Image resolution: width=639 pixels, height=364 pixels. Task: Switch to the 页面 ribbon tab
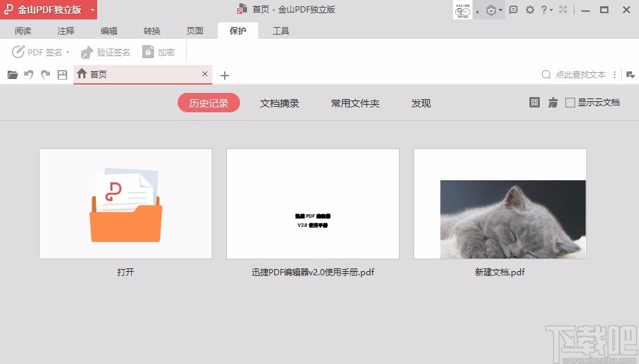click(x=195, y=31)
